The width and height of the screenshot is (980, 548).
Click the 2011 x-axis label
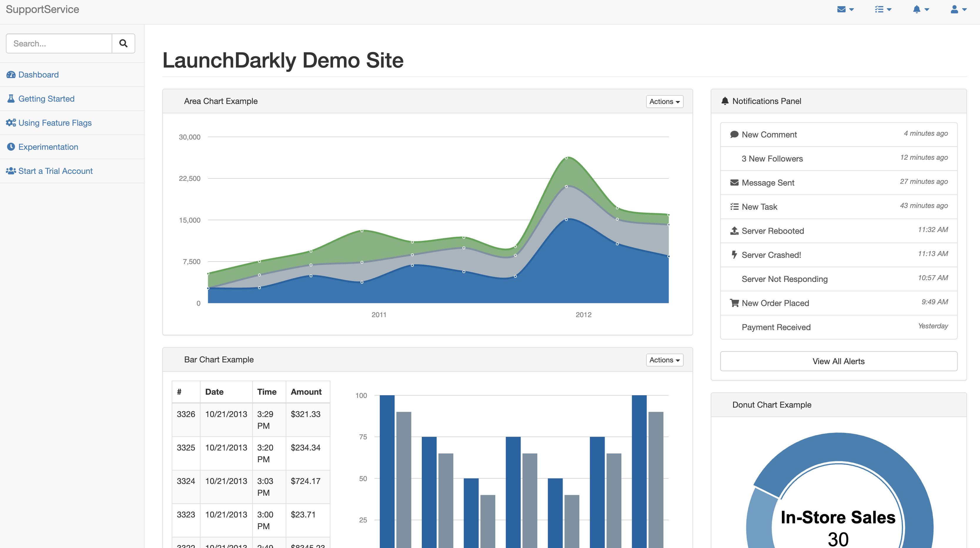click(x=379, y=315)
